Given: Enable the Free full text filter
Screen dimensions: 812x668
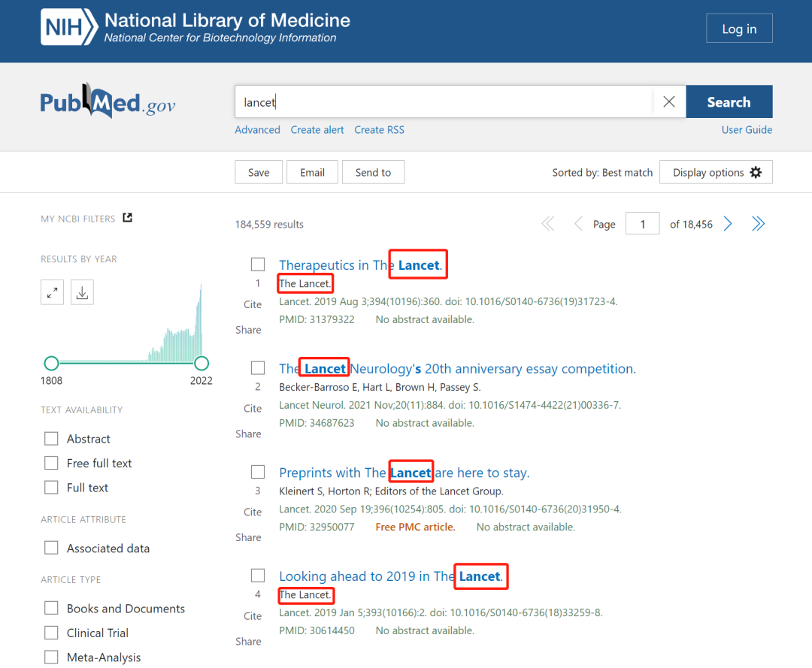Looking at the screenshot, I should tap(51, 463).
